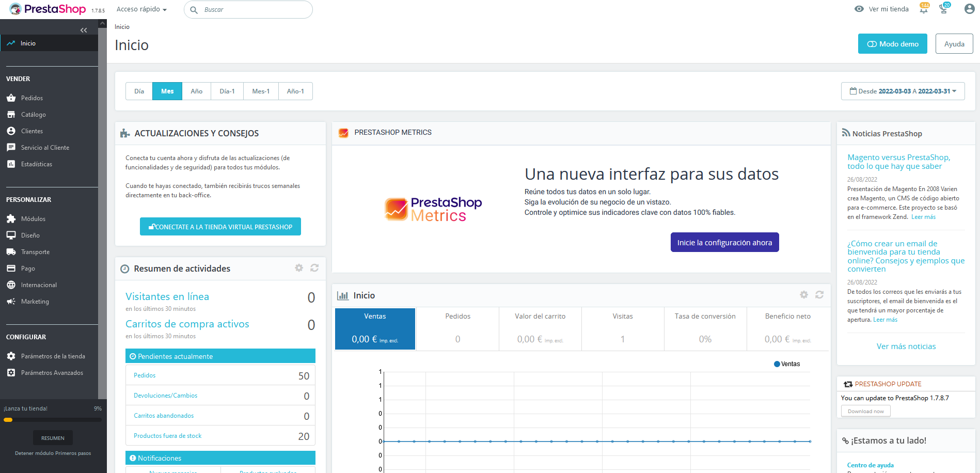Open Pedidos basket icon in sidebar
This screenshot has height=473, width=980.
tap(11, 98)
